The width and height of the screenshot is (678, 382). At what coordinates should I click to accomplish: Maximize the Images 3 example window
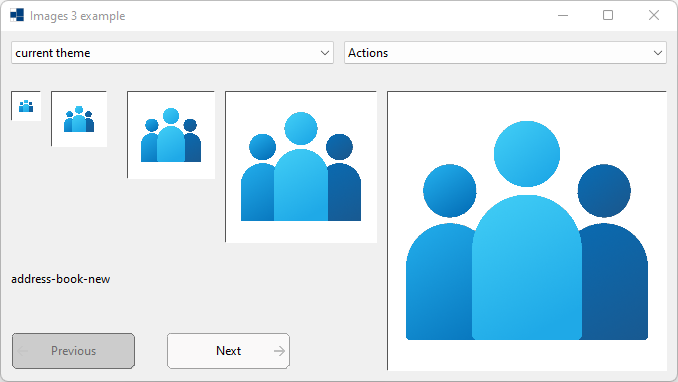(608, 16)
